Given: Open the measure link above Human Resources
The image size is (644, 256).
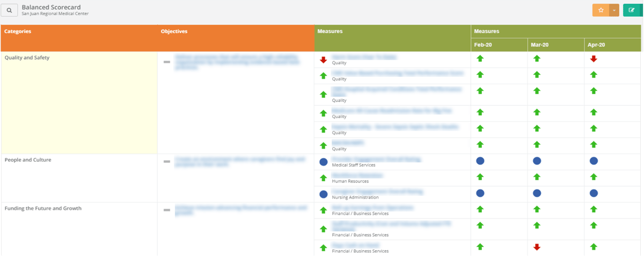Looking at the screenshot, I should tap(357, 175).
